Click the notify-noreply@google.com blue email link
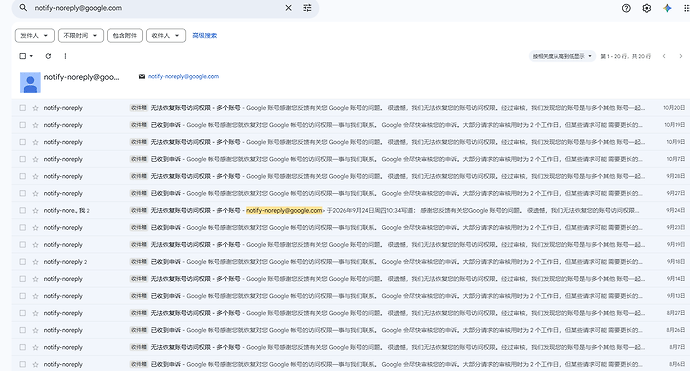This screenshot has width=690, height=371. tap(184, 77)
